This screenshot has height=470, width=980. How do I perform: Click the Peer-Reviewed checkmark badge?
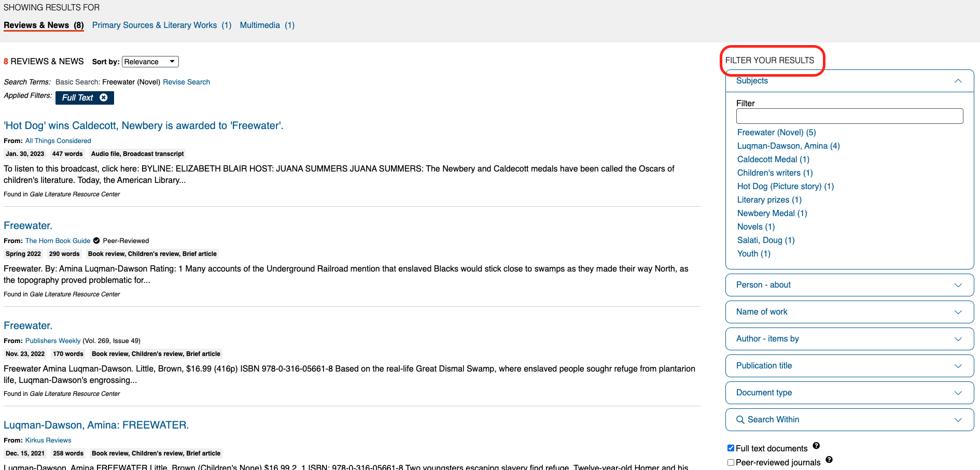click(96, 240)
